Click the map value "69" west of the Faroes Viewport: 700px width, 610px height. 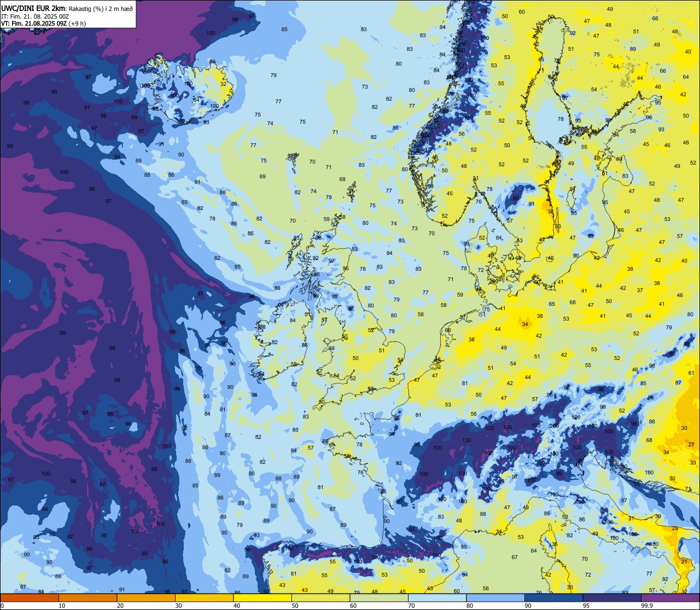point(262,177)
